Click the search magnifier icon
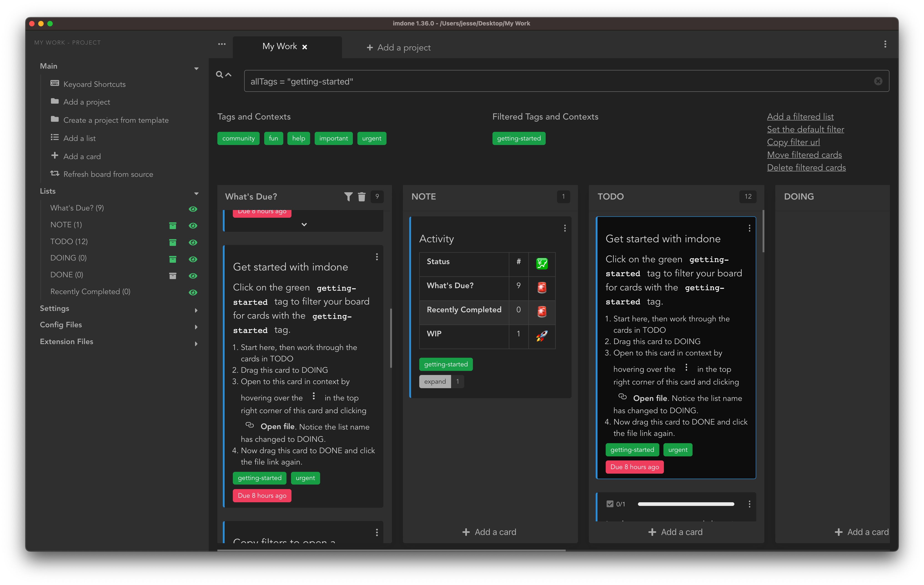The height and width of the screenshot is (585, 924). (219, 74)
